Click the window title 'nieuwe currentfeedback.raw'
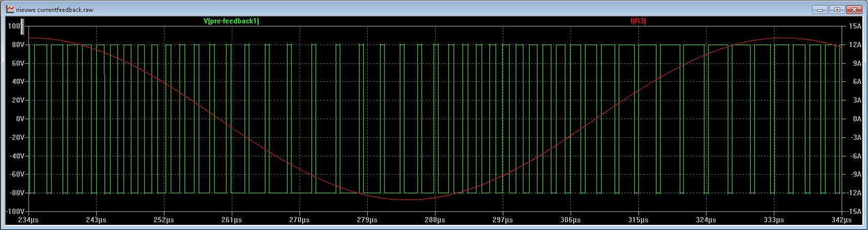Image resolution: width=868 pixels, height=230 pixels. (x=55, y=10)
